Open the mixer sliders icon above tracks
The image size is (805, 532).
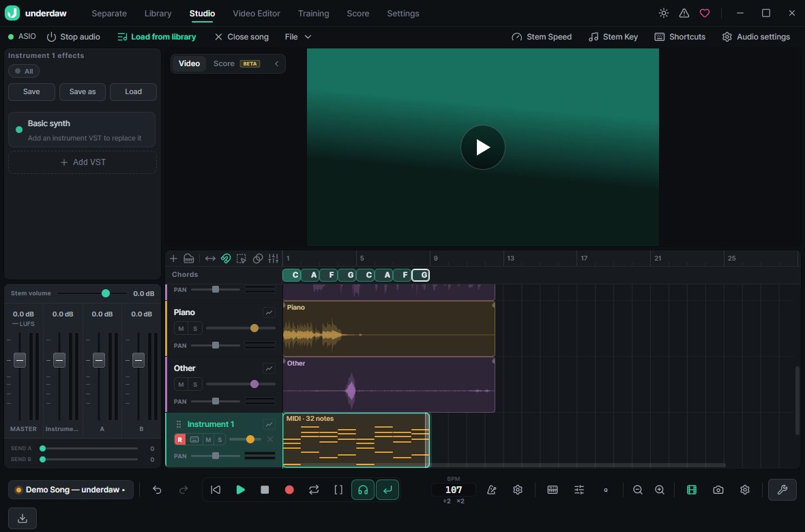(x=273, y=258)
